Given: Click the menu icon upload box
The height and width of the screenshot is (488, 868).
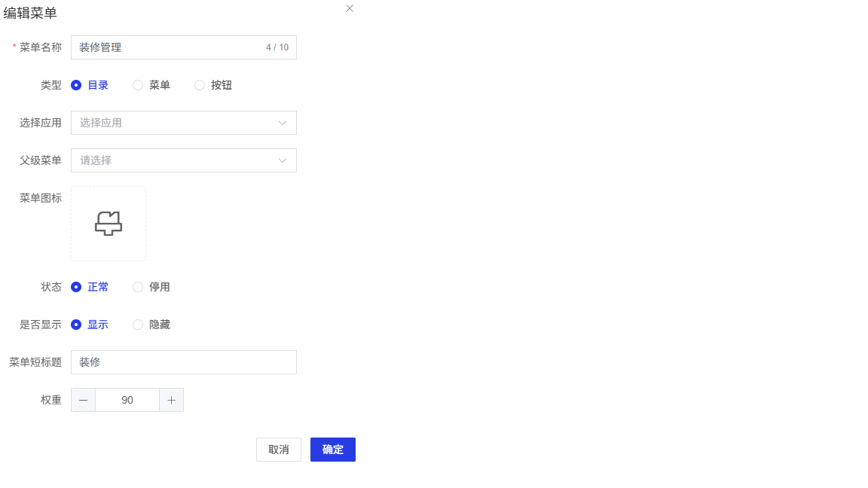Looking at the screenshot, I should (108, 224).
